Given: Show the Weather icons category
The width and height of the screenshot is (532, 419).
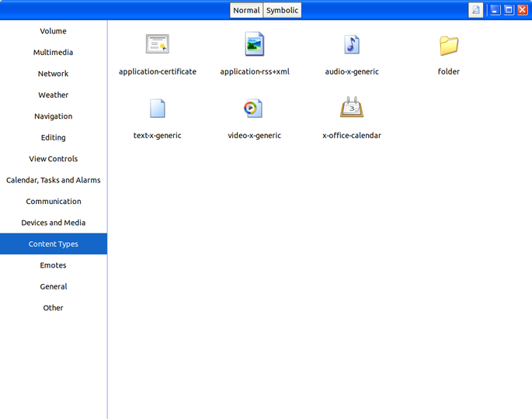Looking at the screenshot, I should [54, 95].
